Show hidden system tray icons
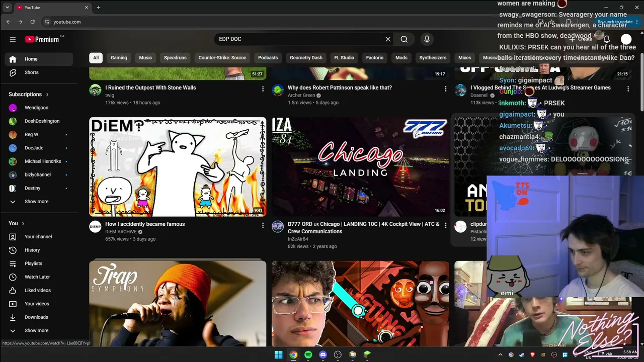644x362 pixels. (500, 354)
